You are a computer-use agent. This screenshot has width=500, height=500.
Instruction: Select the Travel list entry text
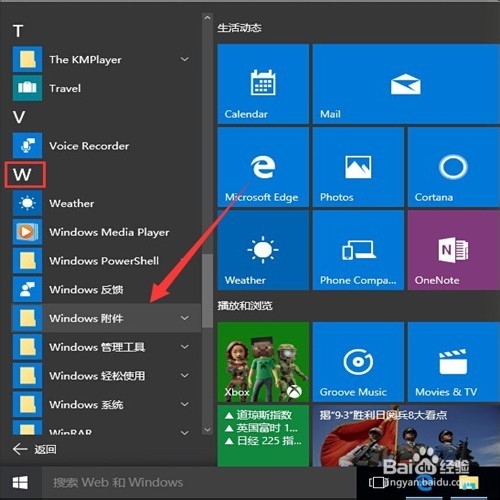pos(65,88)
